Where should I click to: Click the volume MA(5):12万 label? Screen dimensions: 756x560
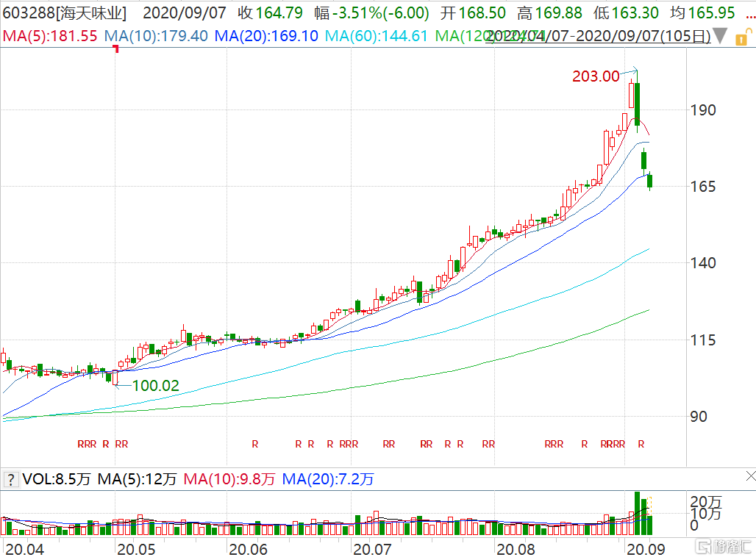point(137,479)
